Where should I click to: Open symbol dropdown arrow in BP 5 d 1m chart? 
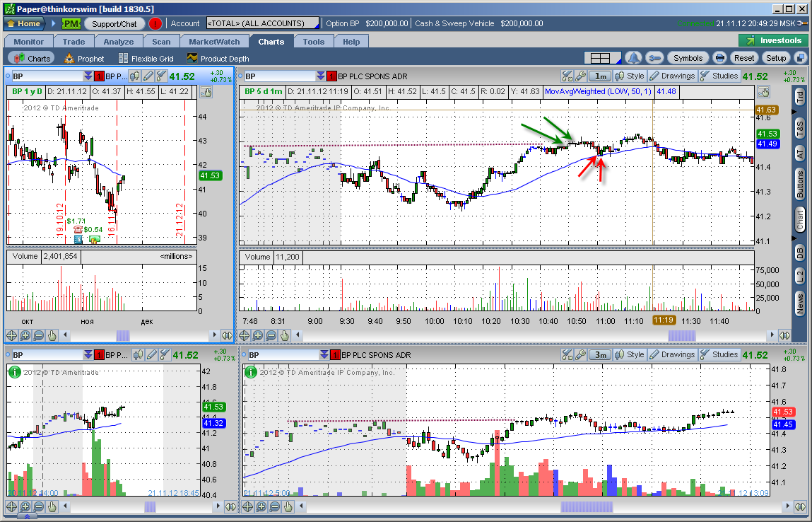tap(321, 76)
